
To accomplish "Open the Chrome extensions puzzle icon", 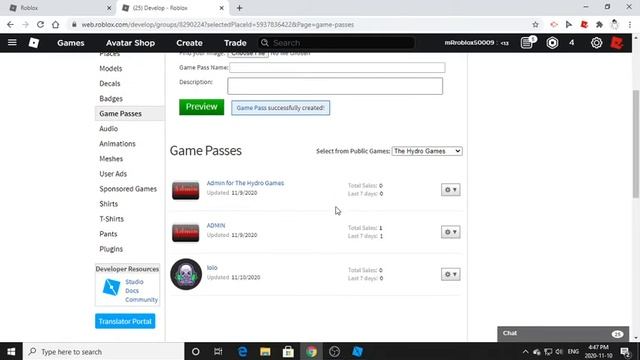I will click(599, 24).
